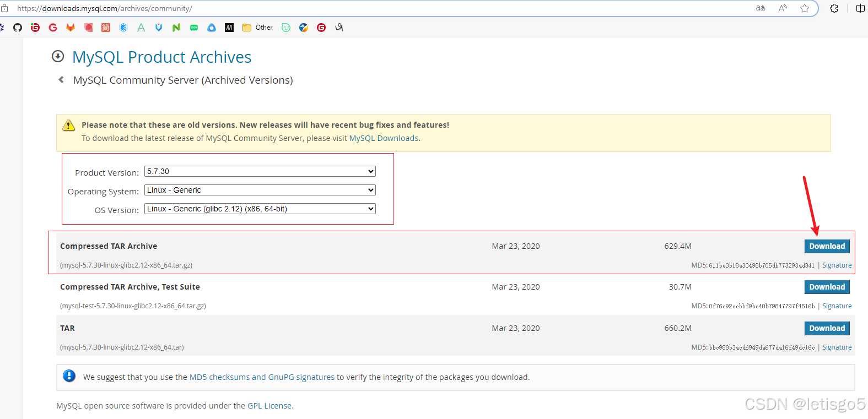This screenshot has width=868, height=419.
Task: Open the OS Version dropdown
Action: click(x=260, y=209)
